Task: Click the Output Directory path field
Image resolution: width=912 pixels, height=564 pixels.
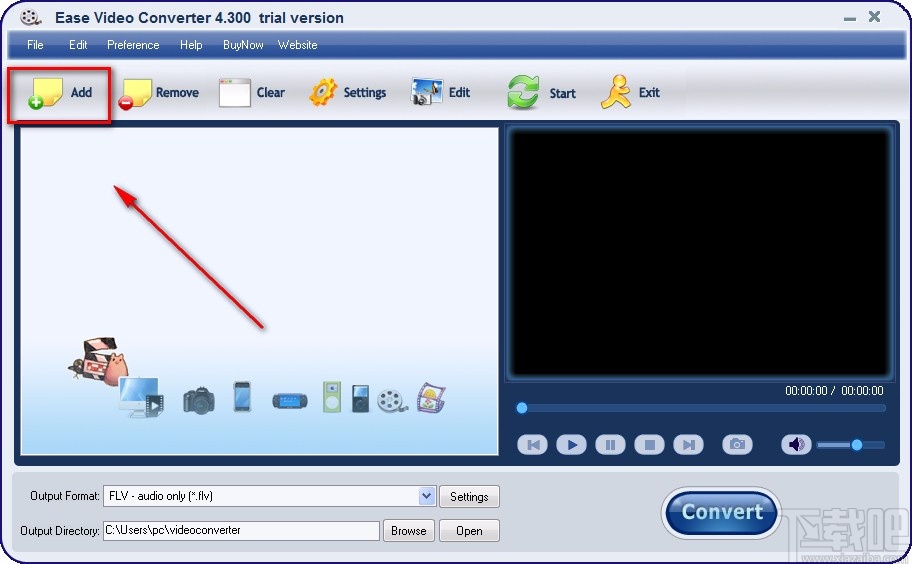Action: (x=241, y=530)
